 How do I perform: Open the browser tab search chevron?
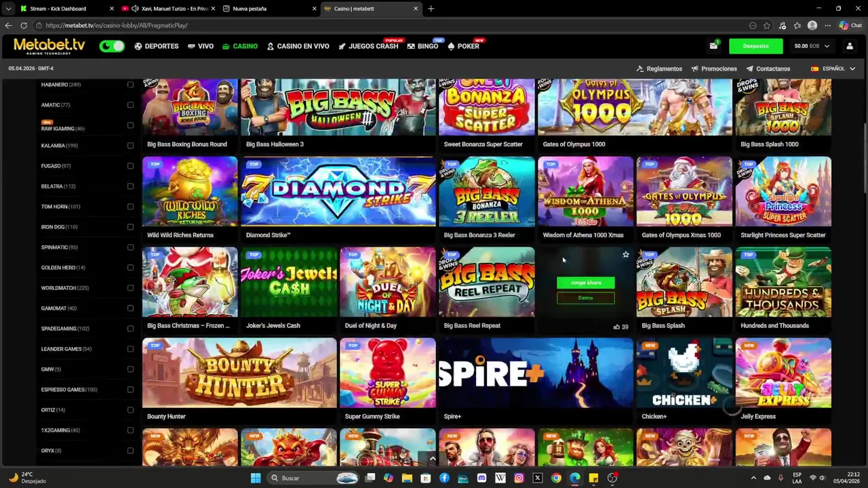8,9
